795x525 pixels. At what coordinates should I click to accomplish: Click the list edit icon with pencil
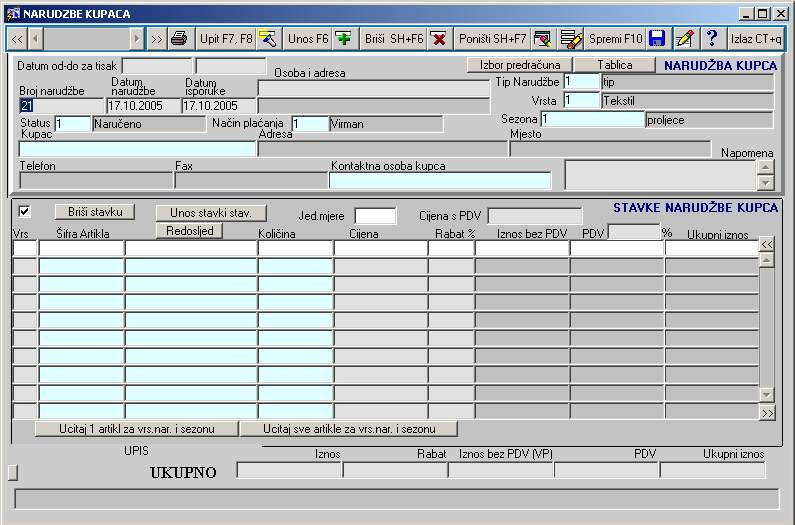pos(571,39)
